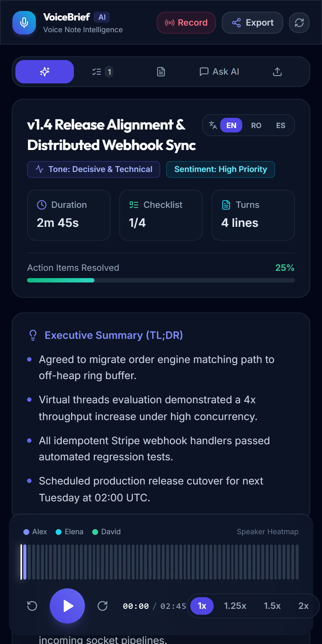Viewport: 322px width, 644px height.
Task: Open the transcript document tab icon
Action: click(x=161, y=72)
